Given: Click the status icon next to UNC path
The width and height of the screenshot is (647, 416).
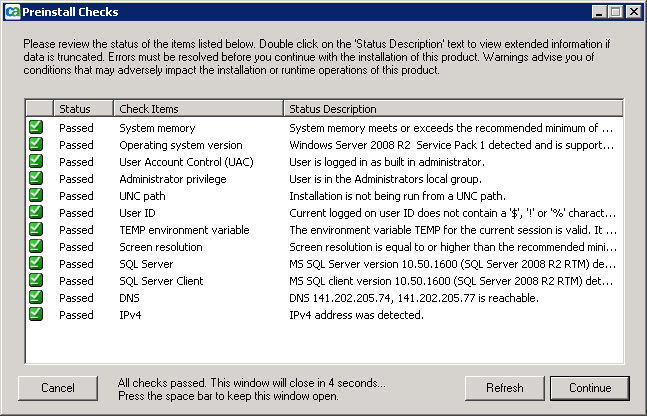Looking at the screenshot, I should [36, 196].
